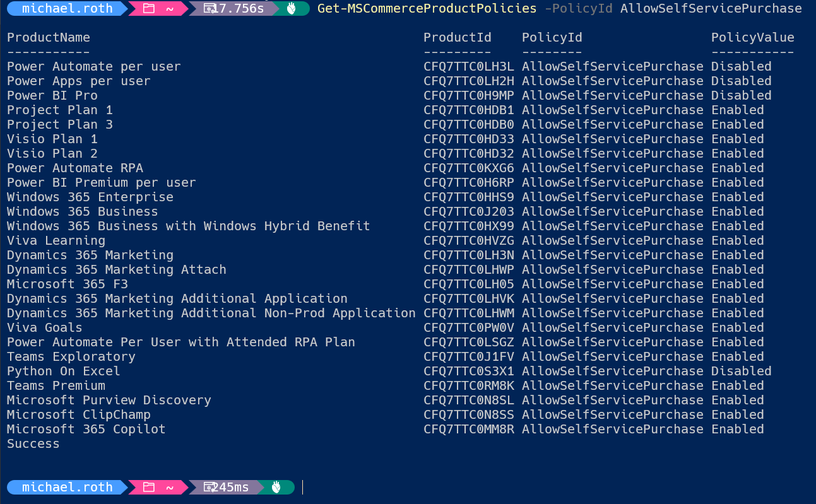Select the 'Microsoft 365 F3' product name
Image resolution: width=816 pixels, height=504 pixels.
tap(68, 284)
